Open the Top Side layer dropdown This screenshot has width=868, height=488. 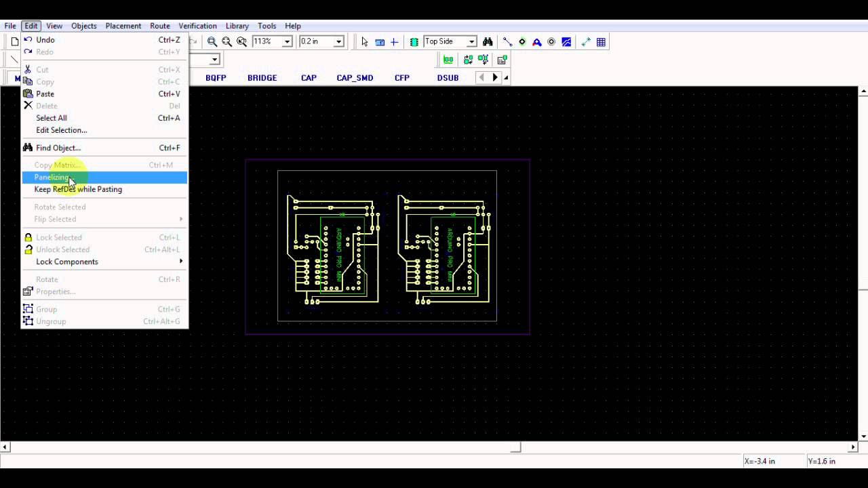(x=471, y=41)
